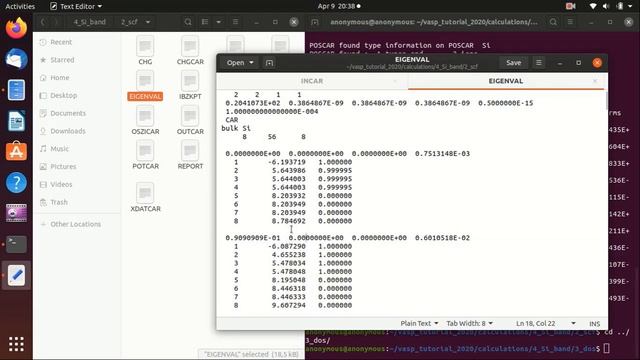Image resolution: width=640 pixels, height=360 pixels.
Task: Click the 4_Si_band path button
Action: pyautogui.click(x=89, y=22)
